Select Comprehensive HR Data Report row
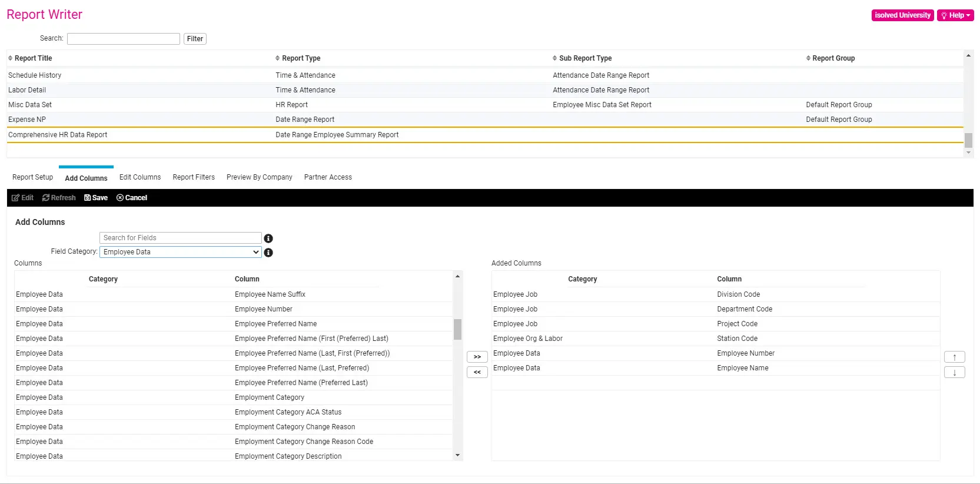980x484 pixels. pyautogui.click(x=485, y=135)
